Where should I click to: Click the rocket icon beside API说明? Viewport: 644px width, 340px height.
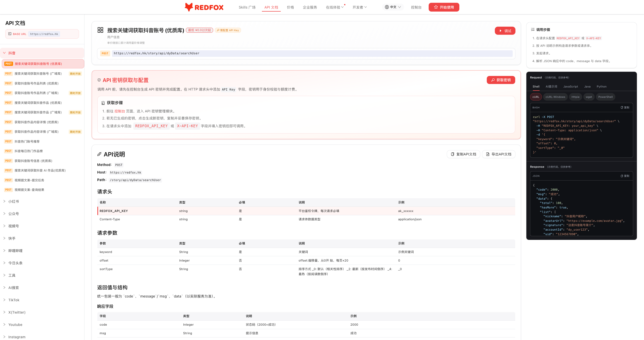99,154
